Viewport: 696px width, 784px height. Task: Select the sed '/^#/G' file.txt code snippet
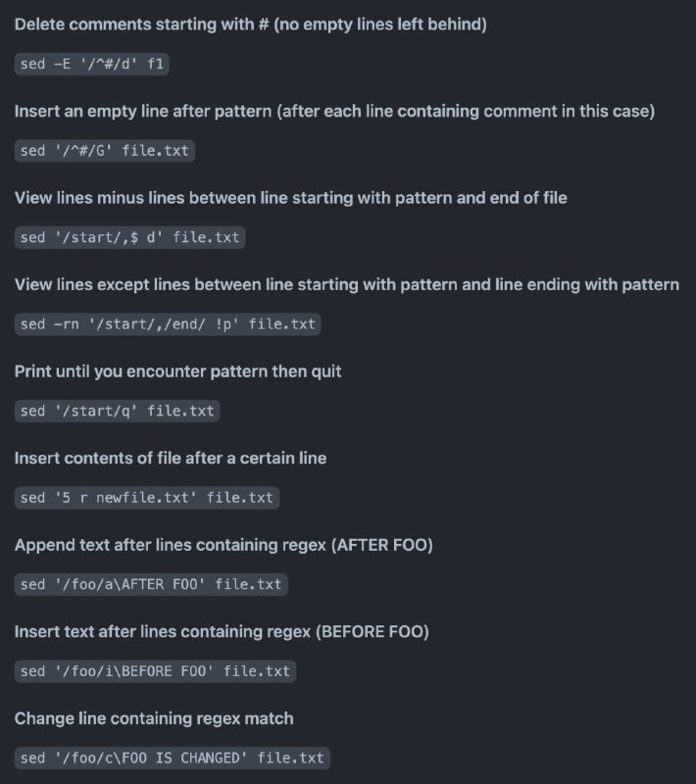click(x=105, y=151)
